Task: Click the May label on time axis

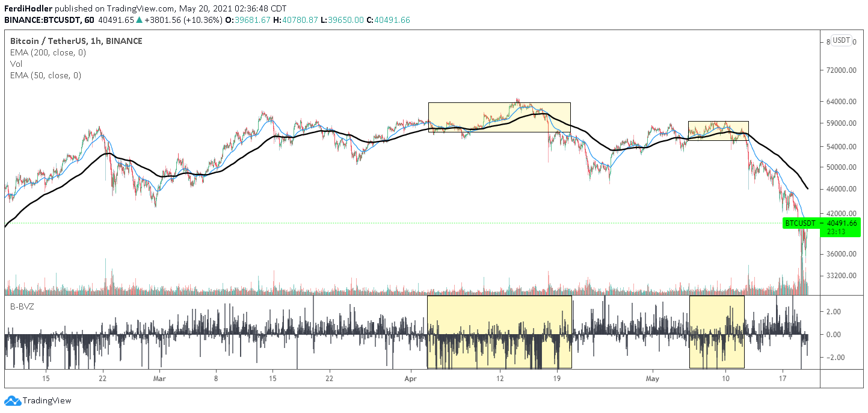Action: tap(653, 379)
